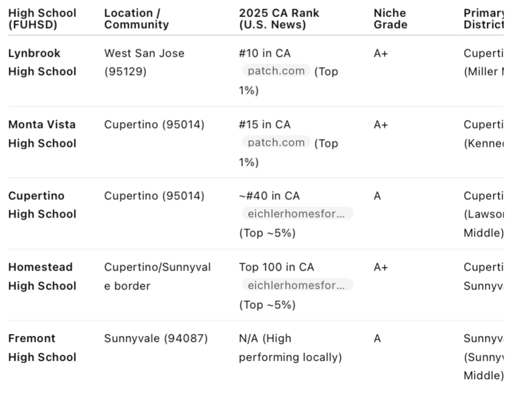Click the Location / Community column header
The image size is (532, 395).
point(137,19)
